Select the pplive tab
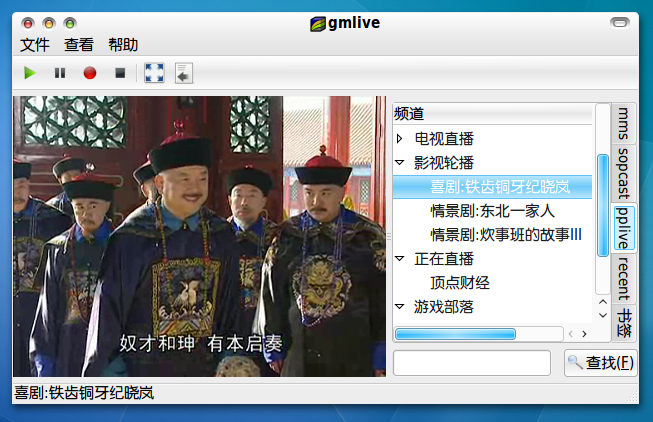Viewport: 653px width, 422px height. pos(623,228)
